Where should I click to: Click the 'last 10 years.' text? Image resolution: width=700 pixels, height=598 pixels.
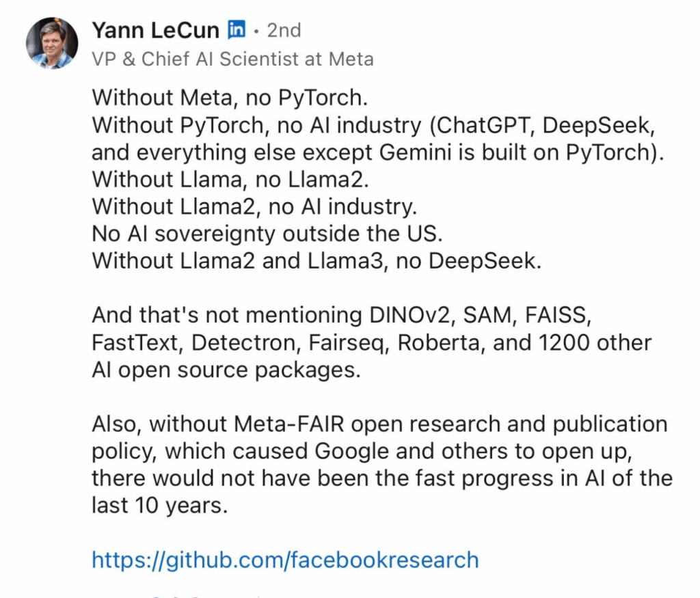coord(160,506)
